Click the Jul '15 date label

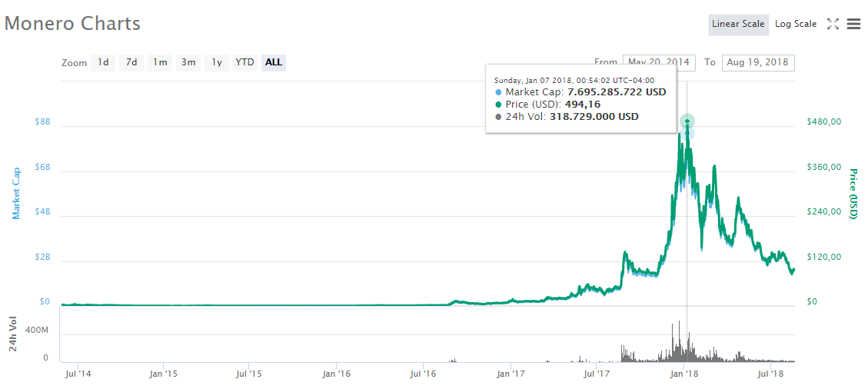point(249,374)
